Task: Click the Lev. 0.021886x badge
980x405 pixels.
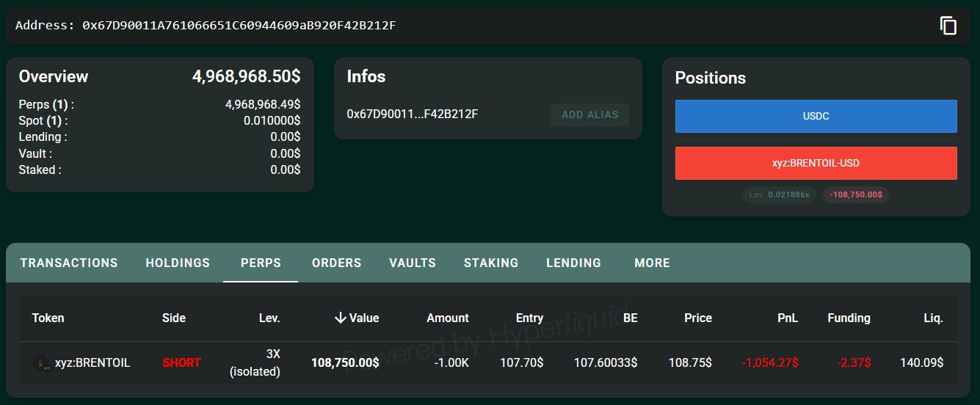Action: 779,195
